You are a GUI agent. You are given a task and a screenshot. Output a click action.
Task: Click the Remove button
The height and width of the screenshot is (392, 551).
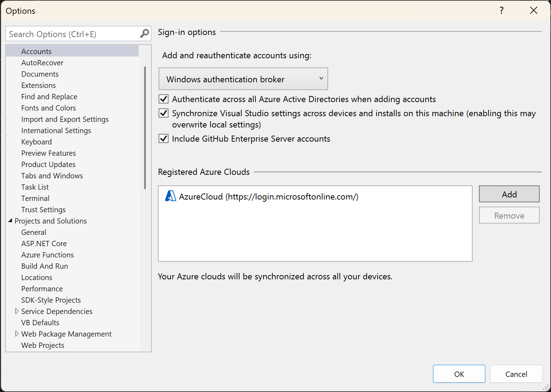(509, 215)
